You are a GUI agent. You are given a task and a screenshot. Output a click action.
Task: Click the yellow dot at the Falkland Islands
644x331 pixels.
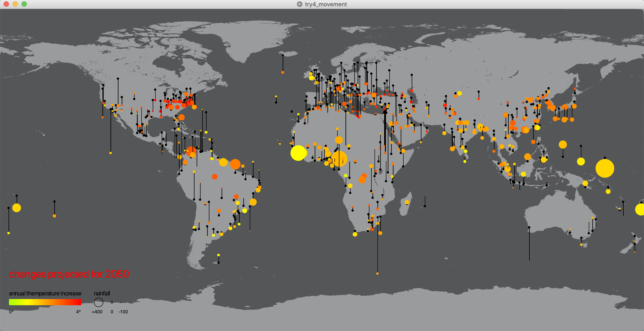pos(218,255)
